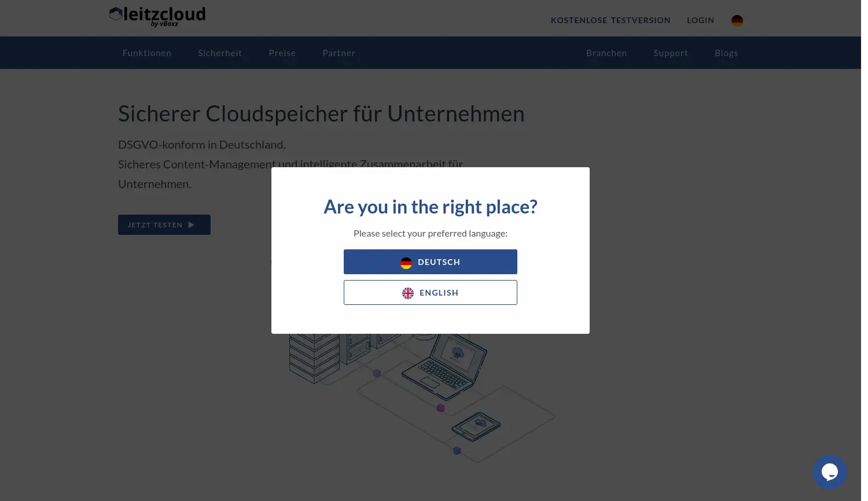This screenshot has height=501, width=868.
Task: Open the Branchen navigation menu
Action: (x=606, y=53)
